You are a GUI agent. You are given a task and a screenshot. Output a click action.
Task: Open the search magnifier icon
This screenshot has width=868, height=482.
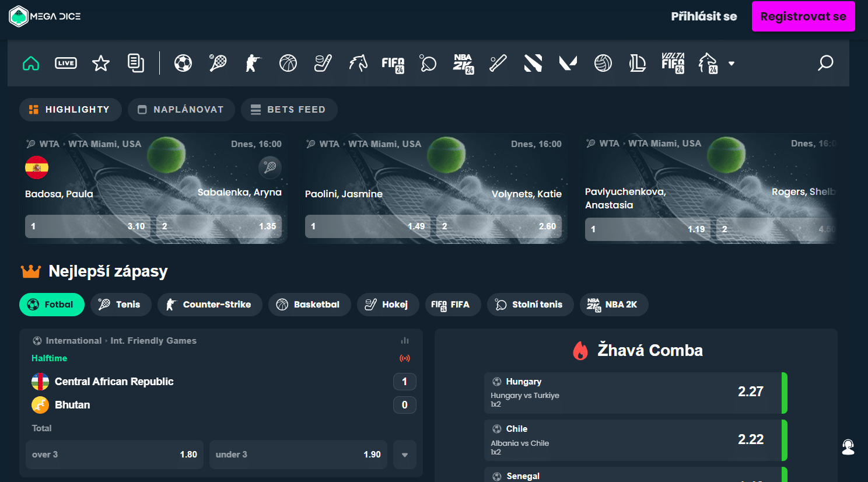coord(825,63)
